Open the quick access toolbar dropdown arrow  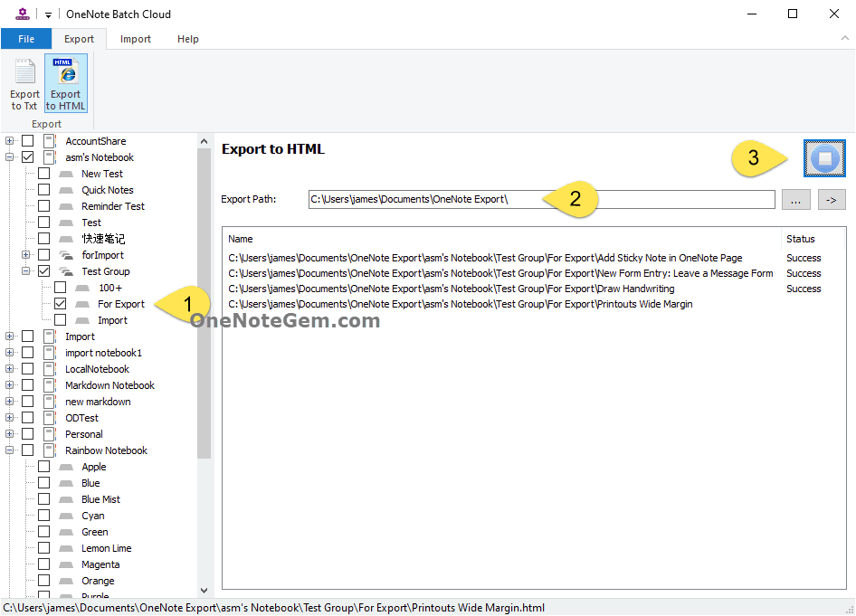coord(48,14)
